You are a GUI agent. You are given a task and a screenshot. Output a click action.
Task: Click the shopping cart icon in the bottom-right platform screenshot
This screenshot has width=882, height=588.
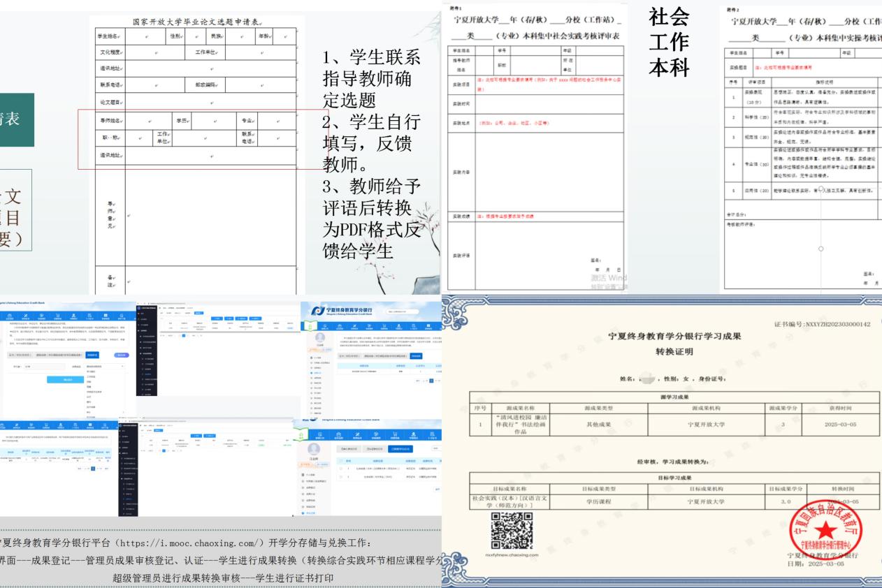tap(394, 435)
